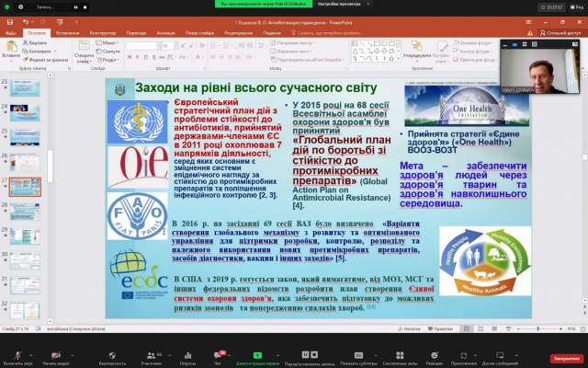Click the Tell Me search field (Скажіть, що потрібно зробити)

coord(327,33)
